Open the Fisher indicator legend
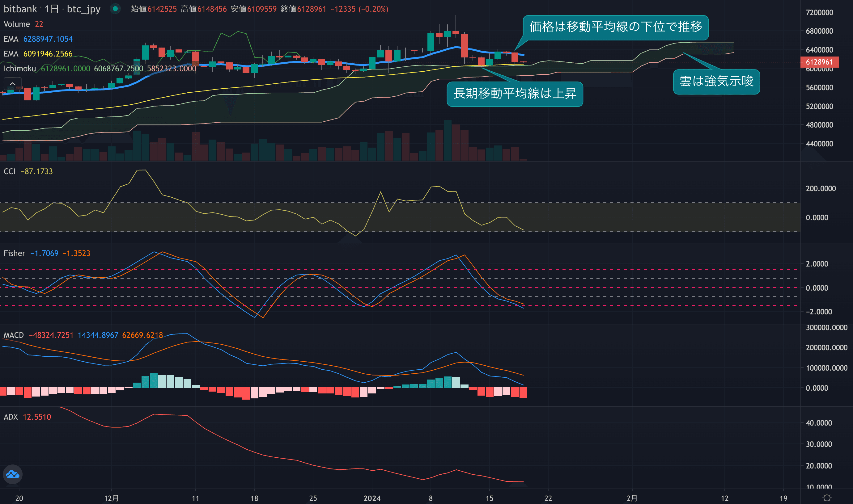853x504 pixels. click(14, 253)
